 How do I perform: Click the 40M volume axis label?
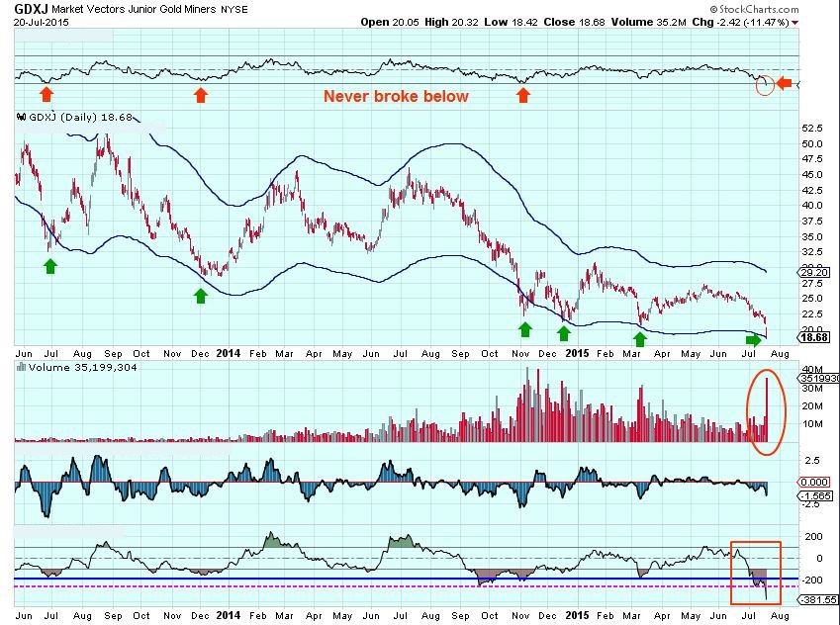coord(812,370)
